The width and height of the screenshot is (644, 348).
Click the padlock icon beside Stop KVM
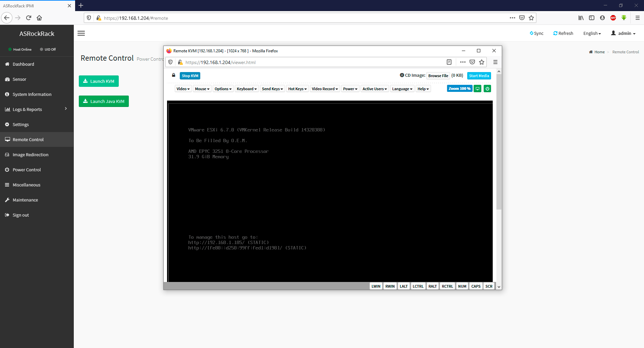pos(174,75)
